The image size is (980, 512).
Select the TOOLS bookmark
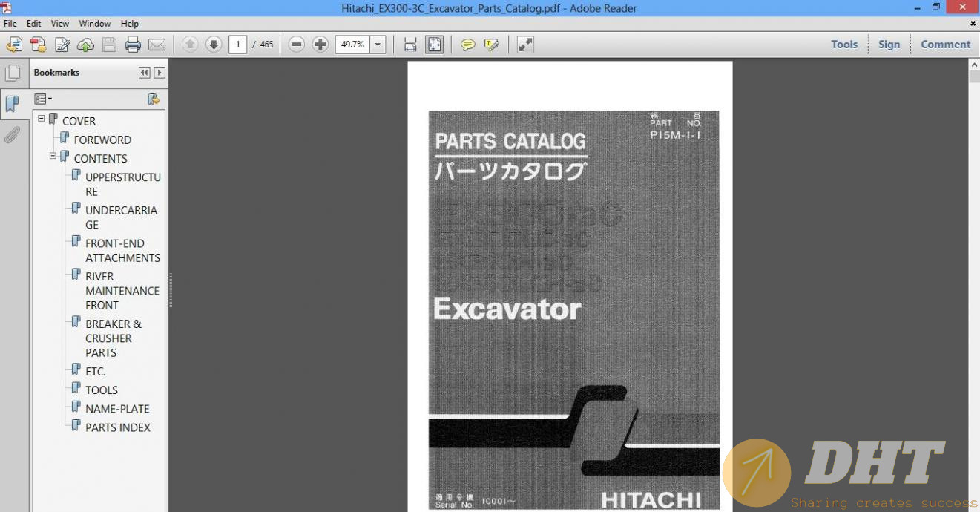pos(102,390)
